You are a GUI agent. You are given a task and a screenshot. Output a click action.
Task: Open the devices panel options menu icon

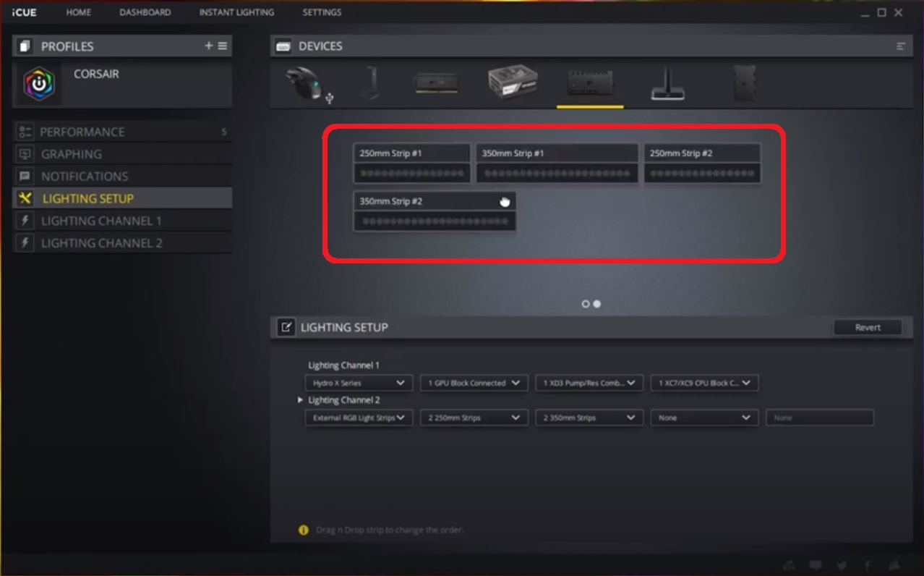pyautogui.click(x=901, y=46)
